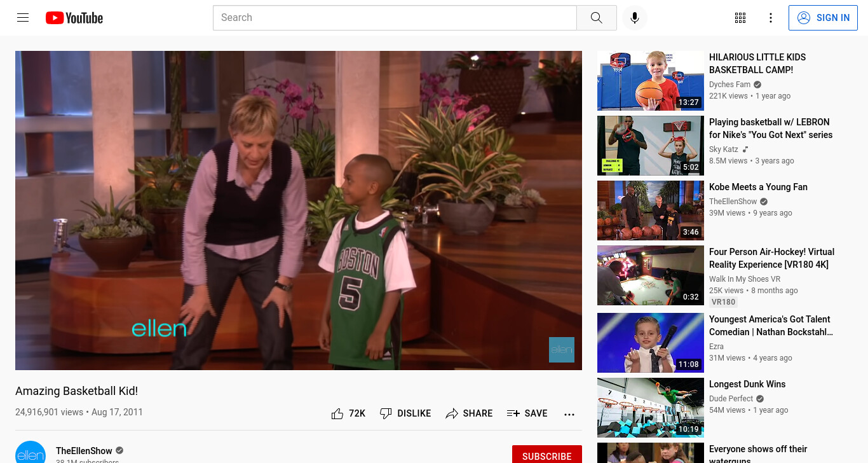Open Youngest America's Got Talent Comedian thumbnail

651,343
